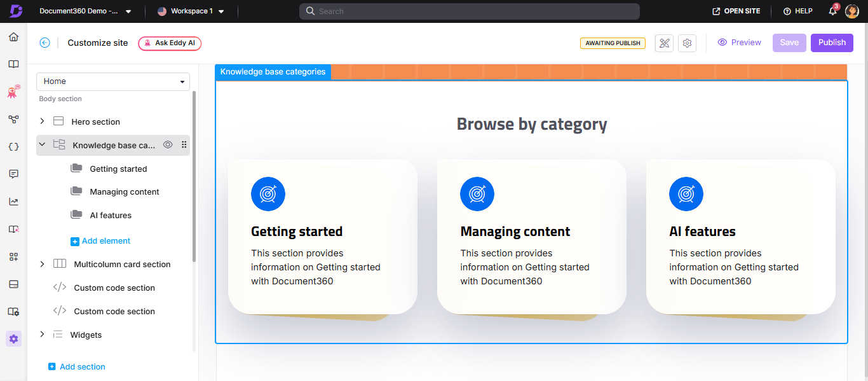The height and width of the screenshot is (381, 868).
Task: Click the Getting started card title
Action: [297, 232]
